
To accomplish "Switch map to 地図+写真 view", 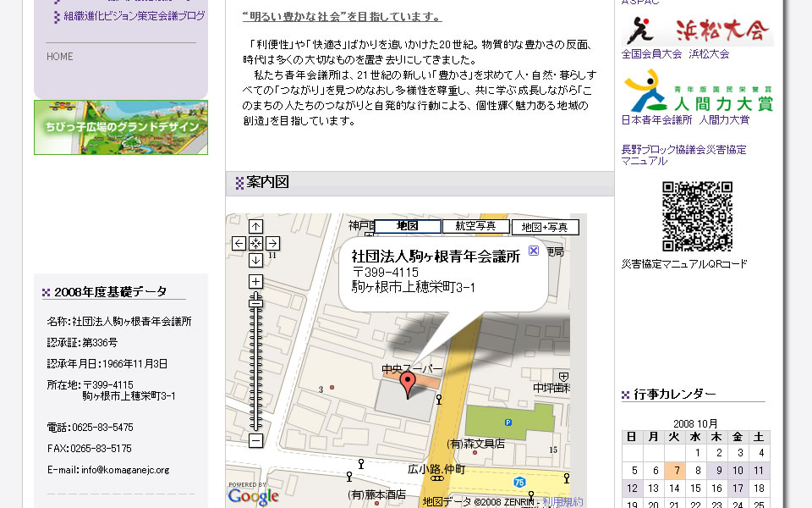I will point(545,227).
